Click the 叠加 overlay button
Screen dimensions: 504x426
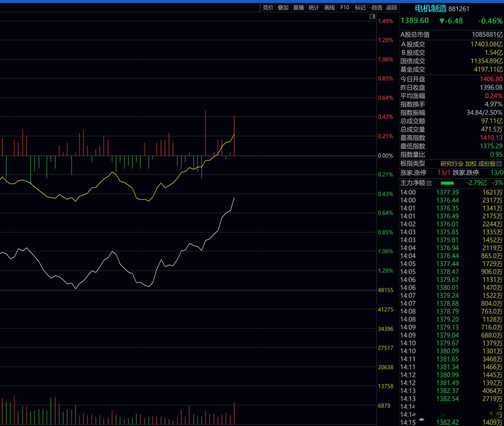point(283,8)
